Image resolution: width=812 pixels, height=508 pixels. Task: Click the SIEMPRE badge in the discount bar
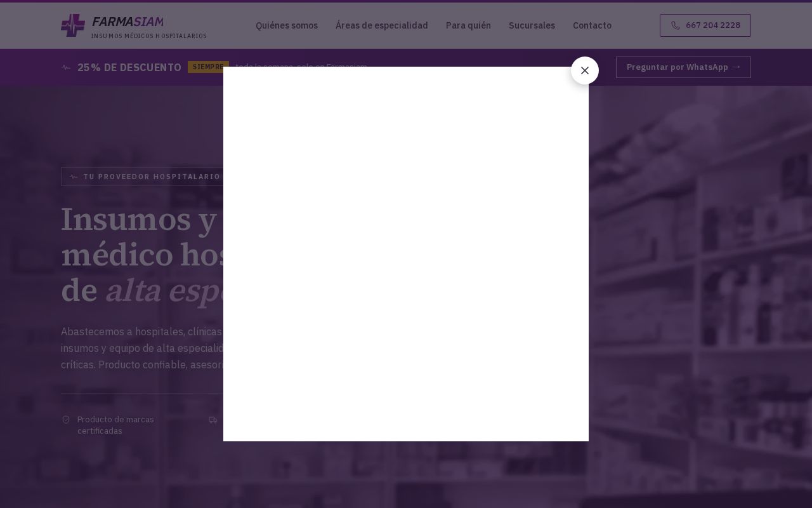[x=208, y=67]
